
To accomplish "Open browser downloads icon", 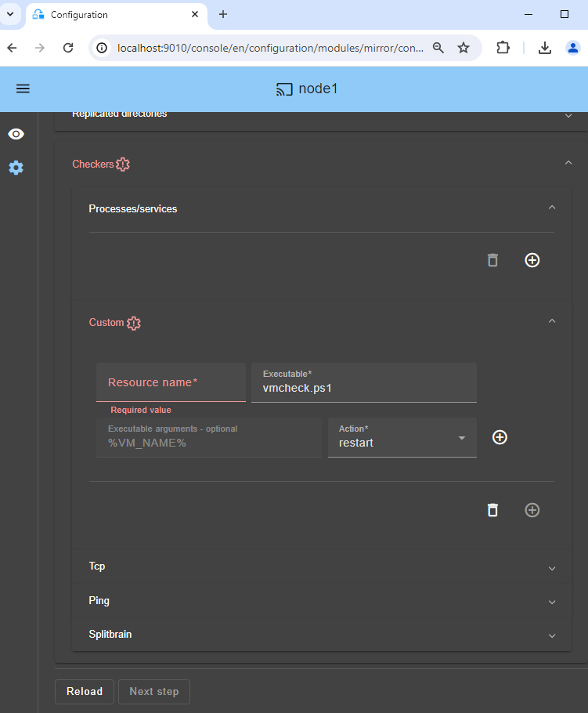I will tap(545, 48).
